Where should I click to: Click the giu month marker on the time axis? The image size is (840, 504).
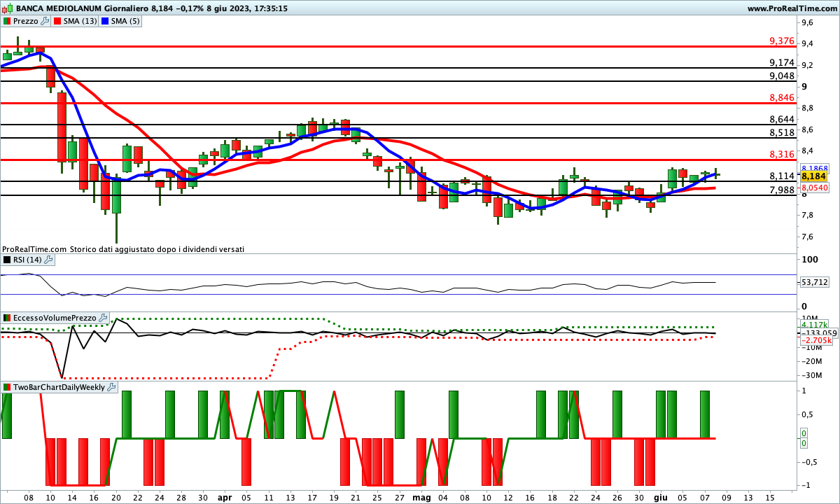661,497
